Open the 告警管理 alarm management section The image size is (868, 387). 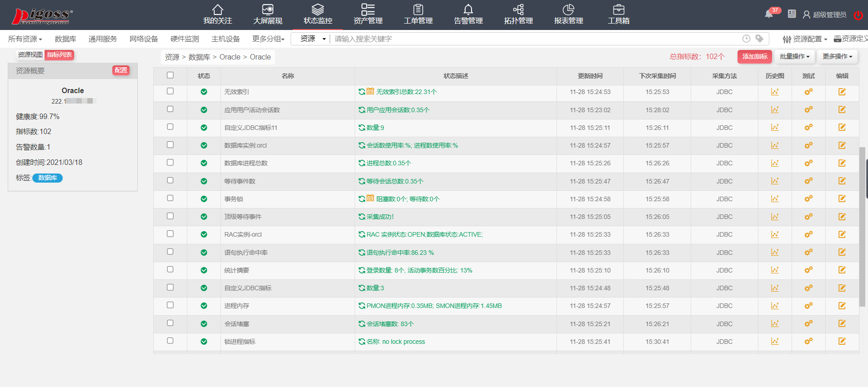[x=468, y=15]
